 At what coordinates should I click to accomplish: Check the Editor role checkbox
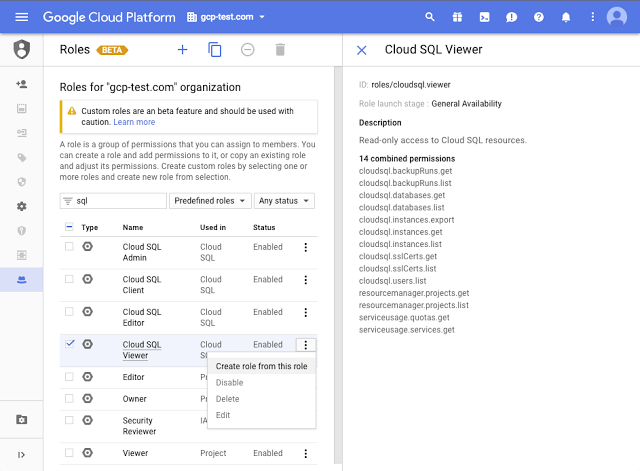[69, 376]
